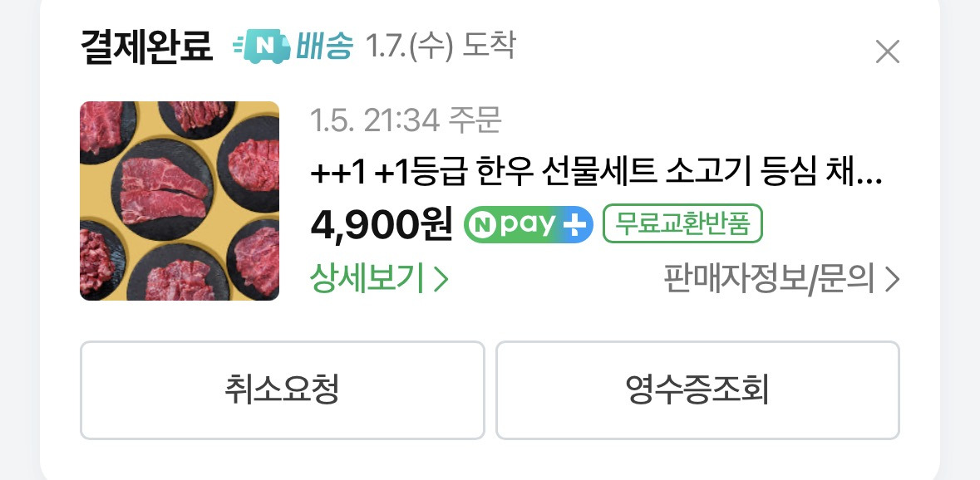Tap the 결제완료 status heading
This screenshot has height=480, width=980.
(147, 47)
